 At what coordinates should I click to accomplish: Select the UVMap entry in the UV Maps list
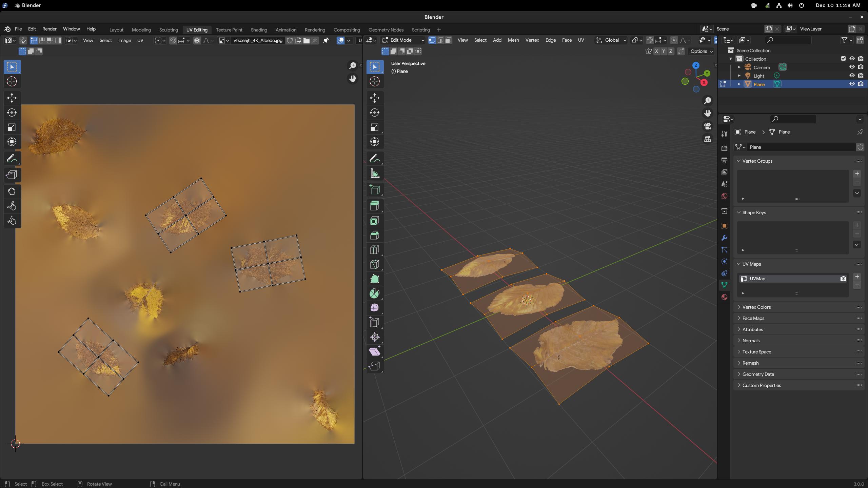click(793, 279)
